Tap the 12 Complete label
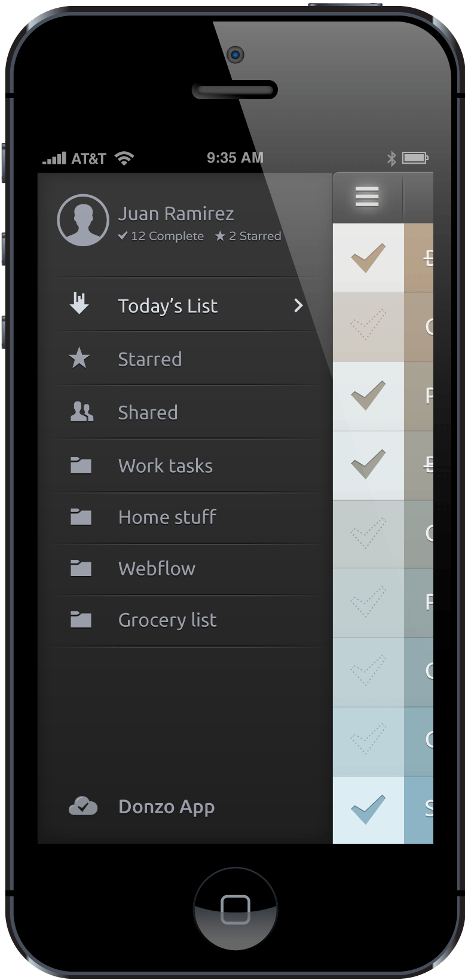 [x=161, y=236]
